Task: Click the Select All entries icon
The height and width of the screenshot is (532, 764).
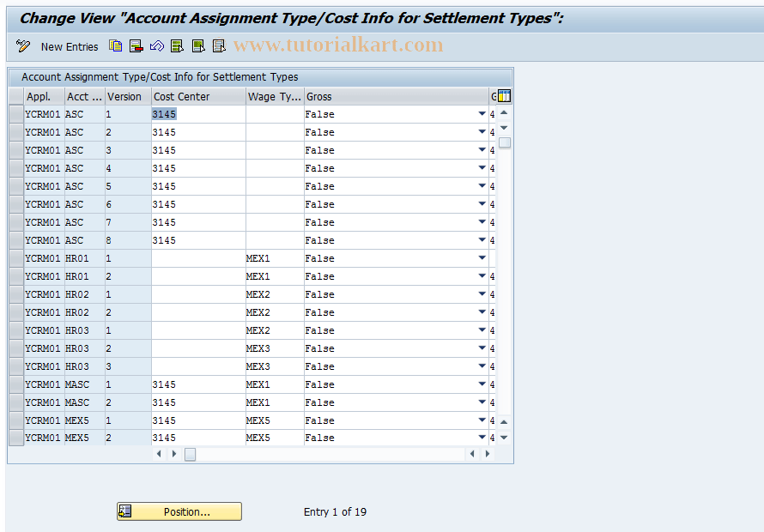Action: tap(178, 45)
